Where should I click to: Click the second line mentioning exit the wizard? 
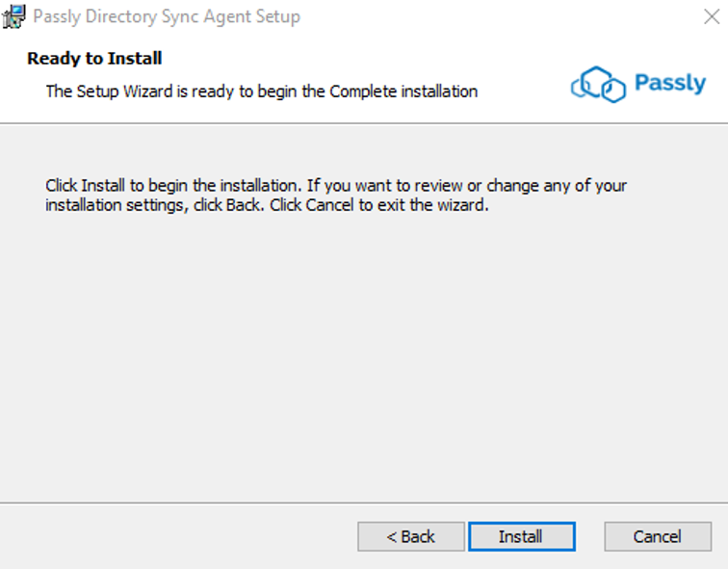[267, 205]
